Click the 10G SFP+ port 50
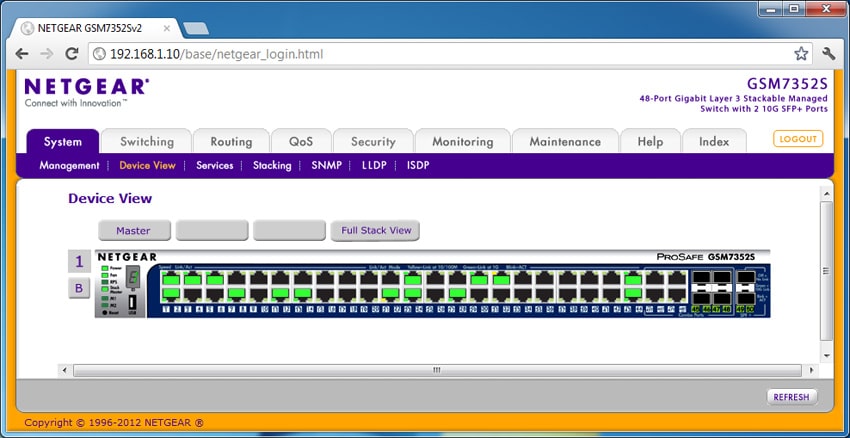This screenshot has height=438, width=850. [x=746, y=298]
